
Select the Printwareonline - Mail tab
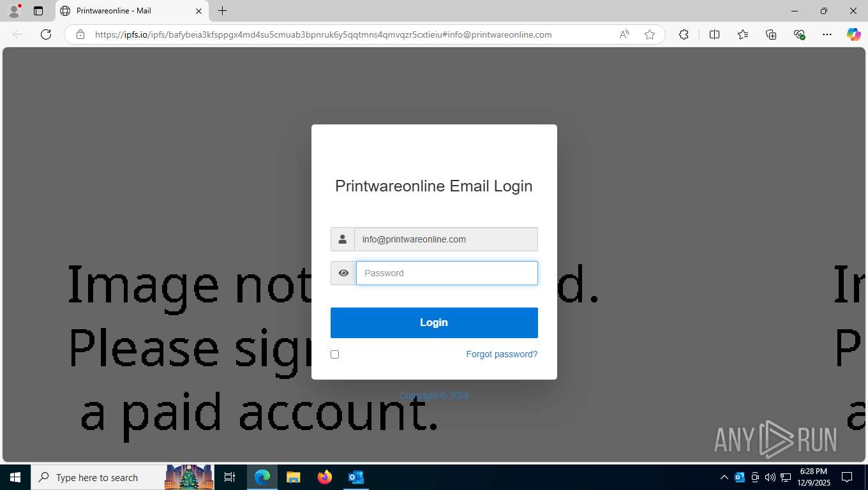[131, 11]
